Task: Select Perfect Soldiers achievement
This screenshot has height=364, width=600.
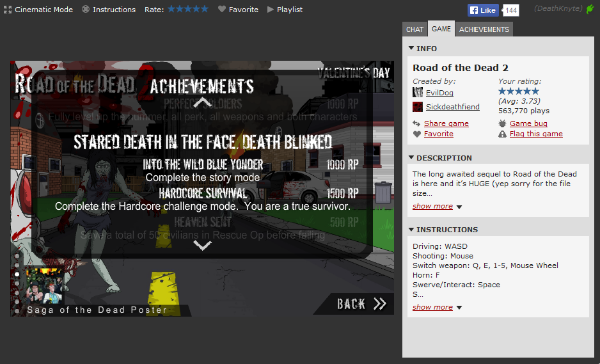Action: click(203, 104)
